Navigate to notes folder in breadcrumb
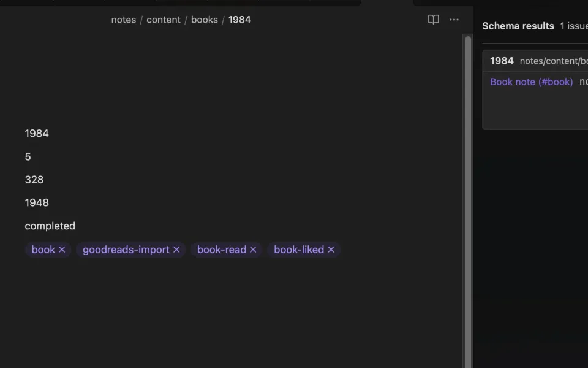Viewport: 588px width, 368px height. tap(124, 20)
